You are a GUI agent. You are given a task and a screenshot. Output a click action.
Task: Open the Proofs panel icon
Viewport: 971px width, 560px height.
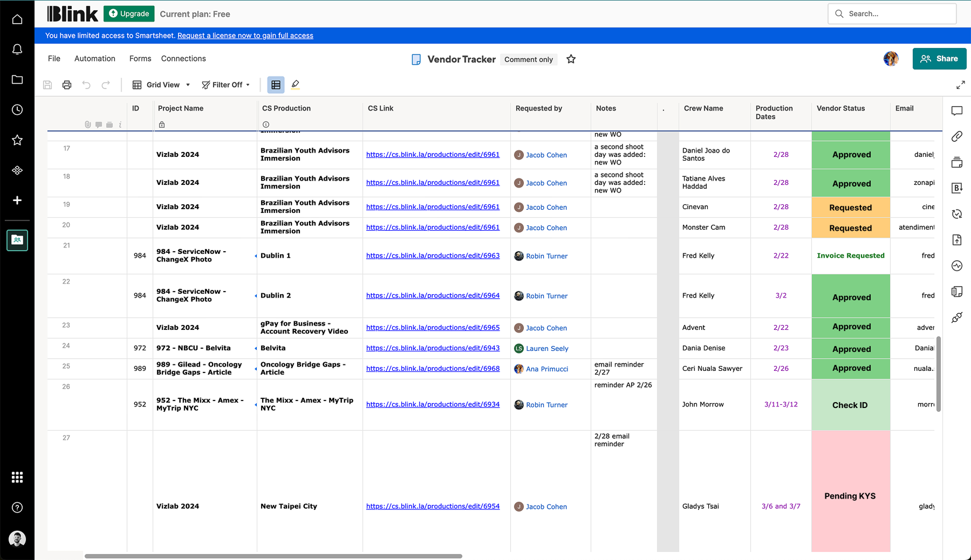tap(957, 162)
